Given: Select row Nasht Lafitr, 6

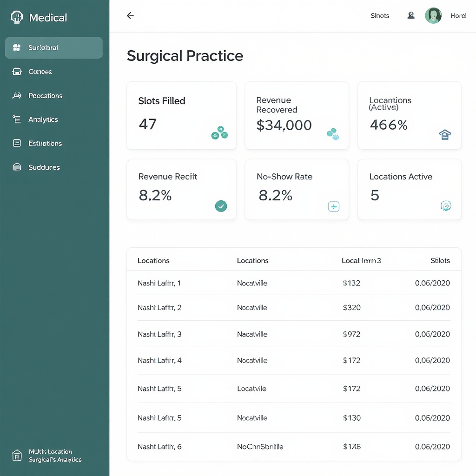Looking at the screenshot, I should coord(294,447).
